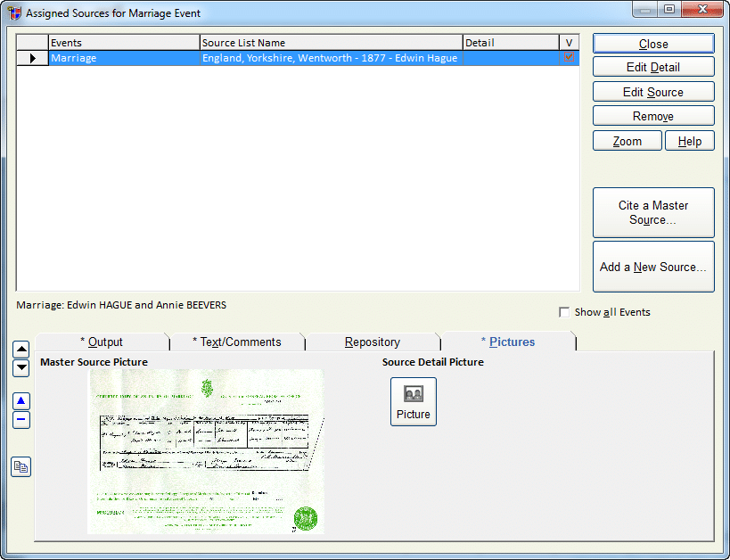This screenshot has height=560, width=730.
Task: Click Add a New Source button
Action: (653, 267)
